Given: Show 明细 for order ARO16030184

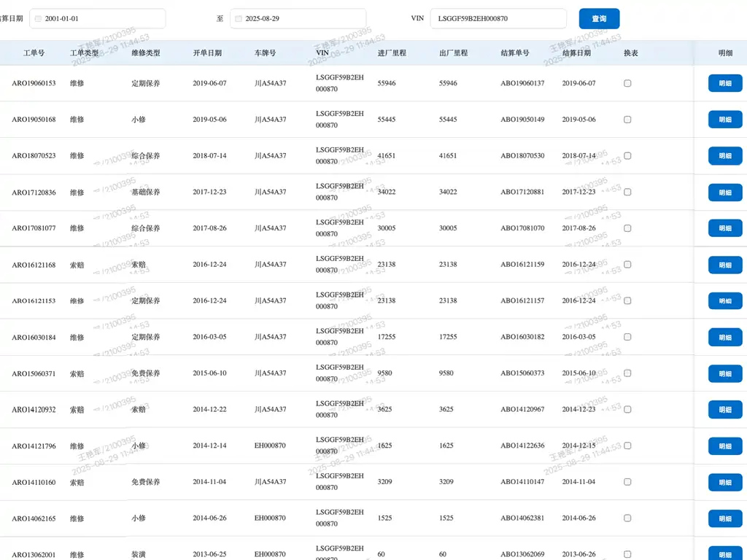Looking at the screenshot, I should click(x=724, y=338).
